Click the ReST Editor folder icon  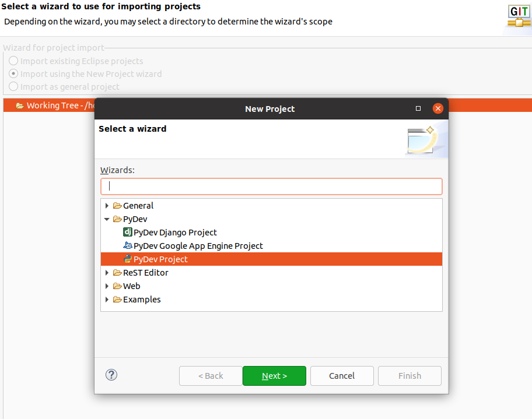pos(117,273)
